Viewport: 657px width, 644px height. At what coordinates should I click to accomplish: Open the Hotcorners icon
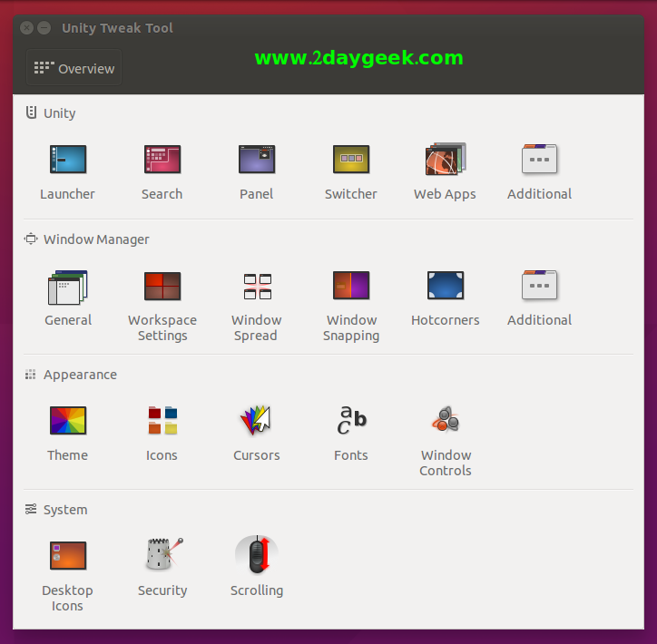[446, 286]
